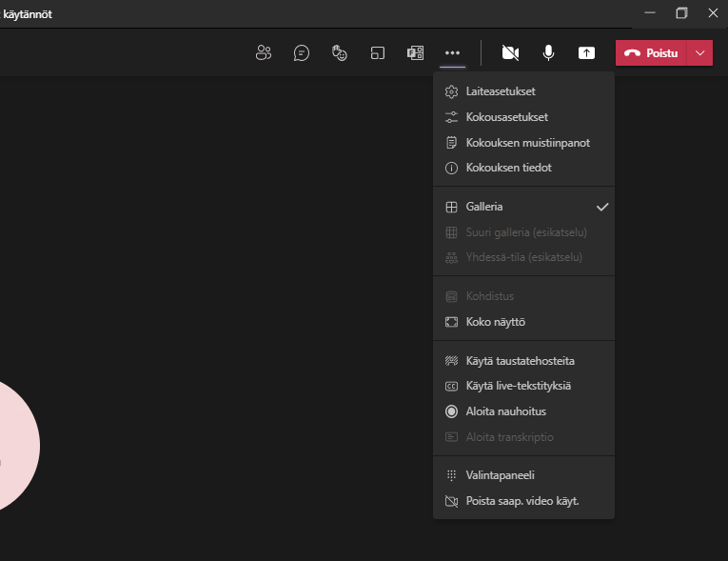Viewport: 728px width, 561px height.
Task: Minimize the Teams meeting window
Action: point(650,13)
